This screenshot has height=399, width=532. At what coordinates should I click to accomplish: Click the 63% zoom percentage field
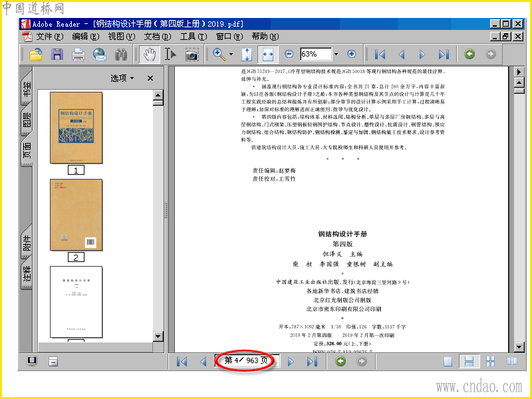pyautogui.click(x=315, y=54)
